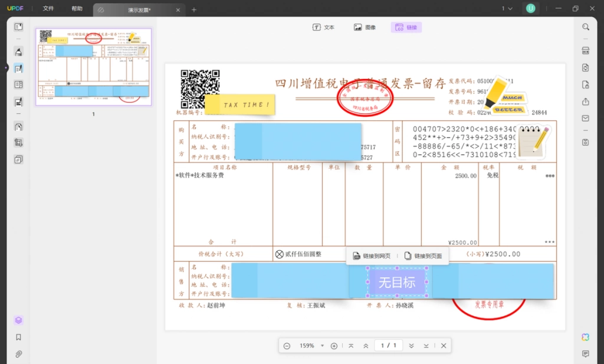Expand the window count dropdown showing 1
This screenshot has width=604, height=364.
[507, 8]
